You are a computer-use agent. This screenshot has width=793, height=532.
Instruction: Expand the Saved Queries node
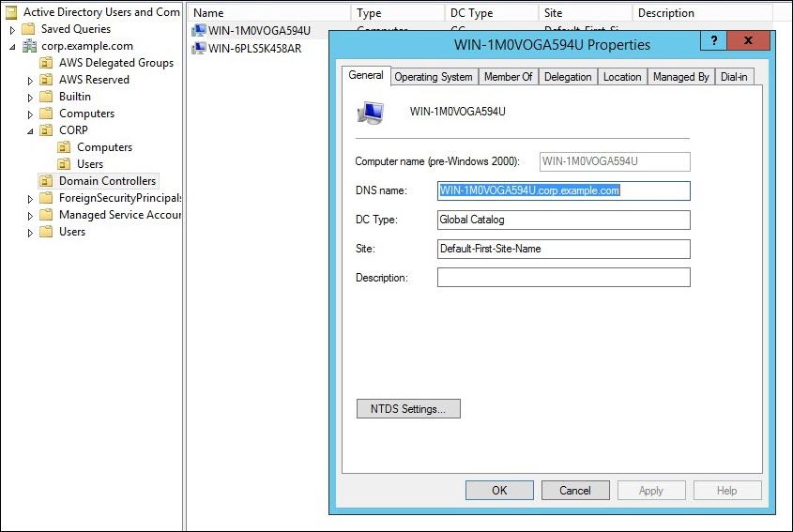(x=12, y=30)
